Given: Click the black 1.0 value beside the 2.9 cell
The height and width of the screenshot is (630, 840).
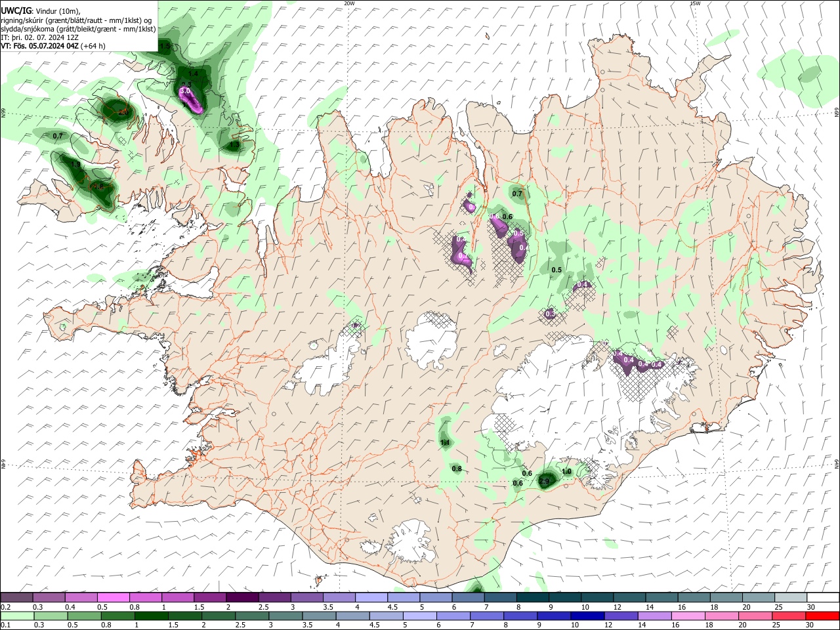Looking at the screenshot, I should click(x=567, y=472).
